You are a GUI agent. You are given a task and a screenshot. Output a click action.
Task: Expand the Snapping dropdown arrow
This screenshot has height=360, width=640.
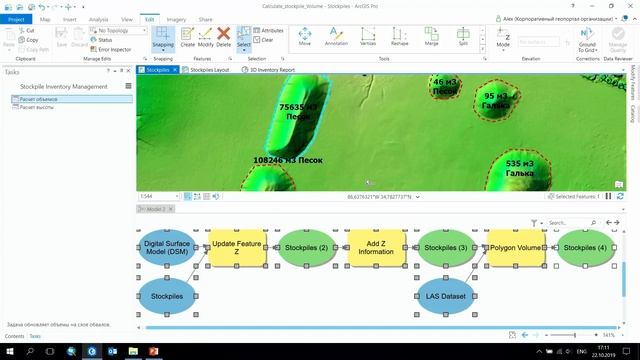(163, 50)
